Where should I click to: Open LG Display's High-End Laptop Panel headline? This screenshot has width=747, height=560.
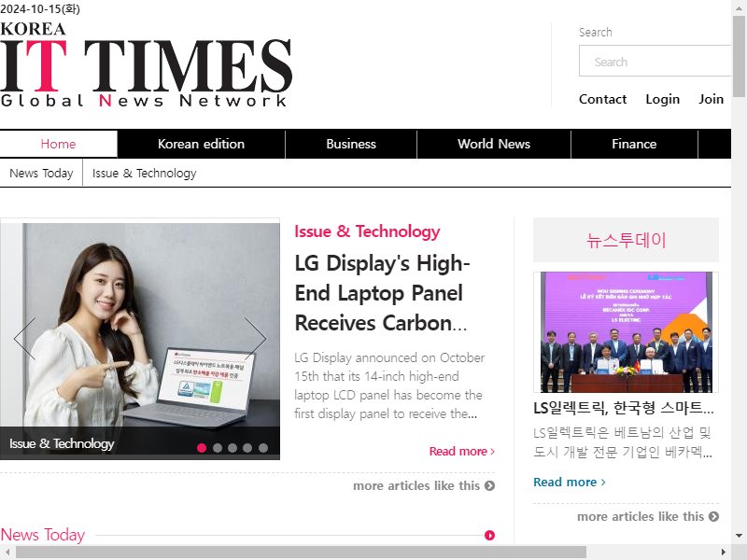[x=382, y=293]
